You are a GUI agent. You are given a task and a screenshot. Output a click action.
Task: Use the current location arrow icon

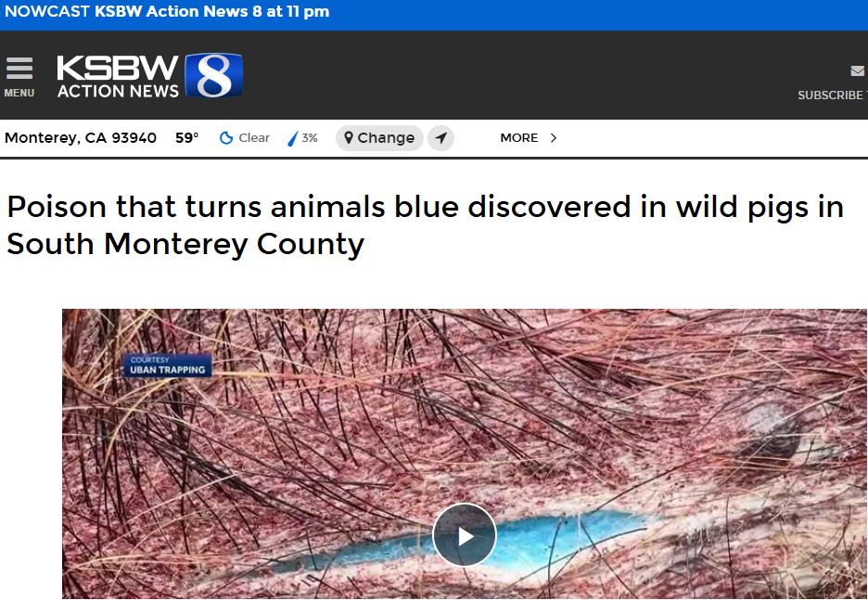440,138
